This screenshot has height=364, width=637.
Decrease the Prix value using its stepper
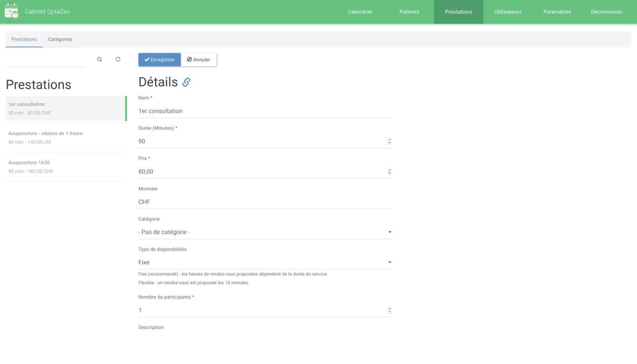pos(389,174)
